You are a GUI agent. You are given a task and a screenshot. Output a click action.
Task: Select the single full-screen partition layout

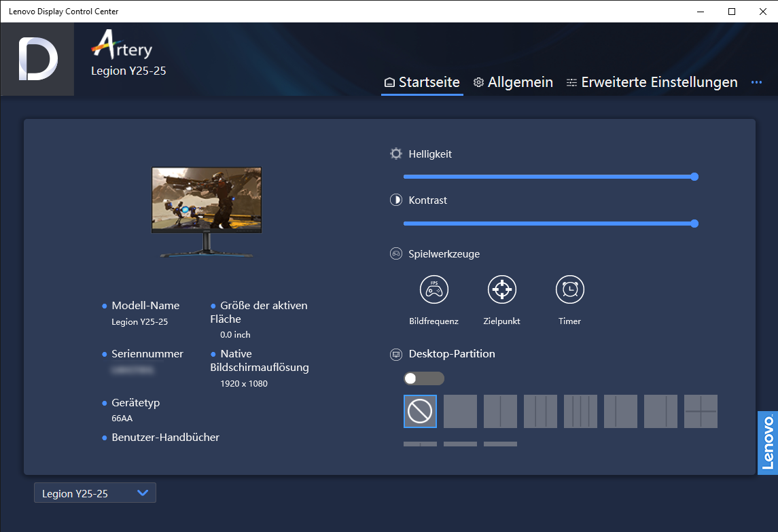click(x=460, y=411)
